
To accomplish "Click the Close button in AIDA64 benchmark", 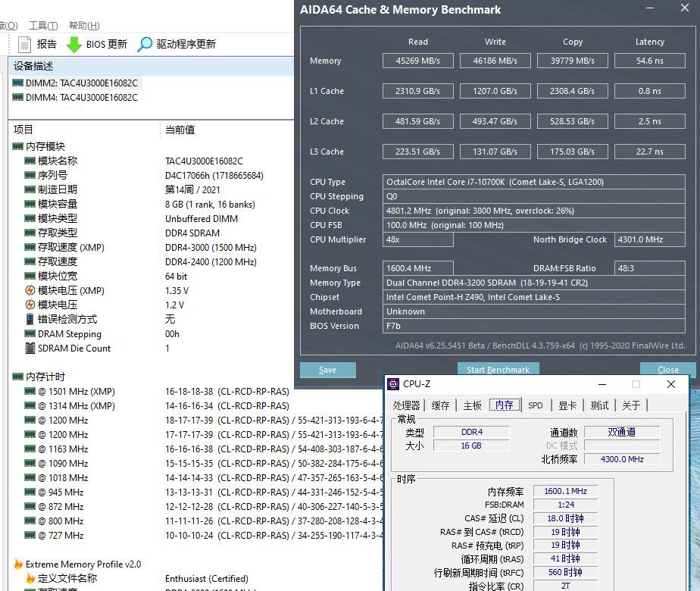I will (667, 370).
